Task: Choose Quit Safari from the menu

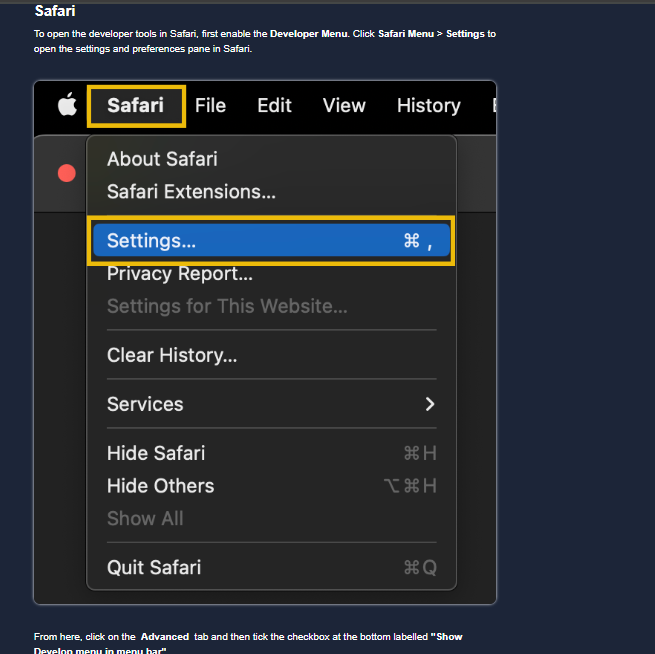Action: [272, 567]
